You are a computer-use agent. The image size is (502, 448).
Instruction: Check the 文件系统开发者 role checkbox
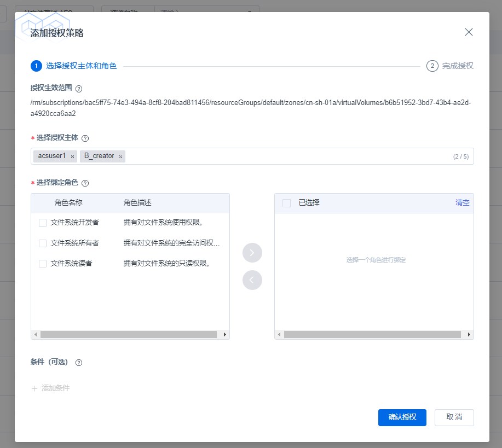[43, 223]
